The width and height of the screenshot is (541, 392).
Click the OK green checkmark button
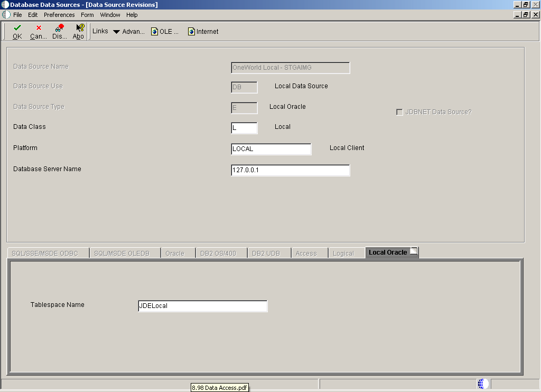(x=17, y=31)
